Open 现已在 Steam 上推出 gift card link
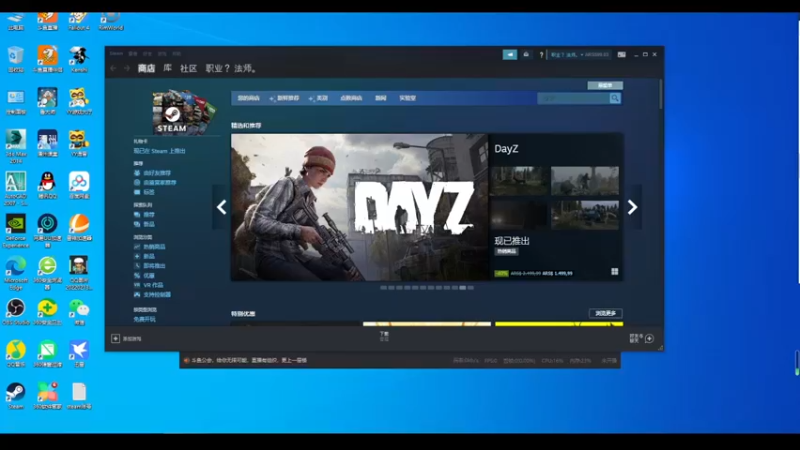 tap(160, 151)
